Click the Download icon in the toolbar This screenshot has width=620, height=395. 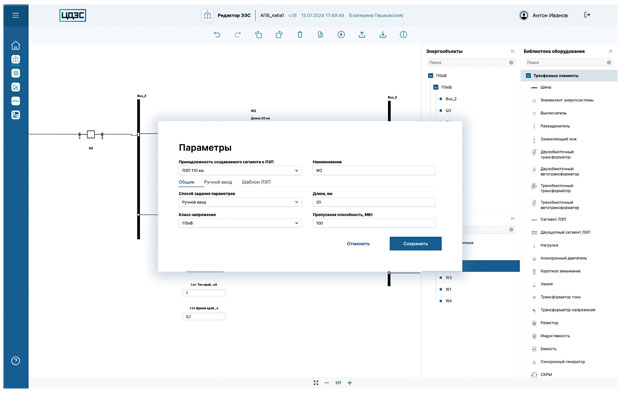383,35
